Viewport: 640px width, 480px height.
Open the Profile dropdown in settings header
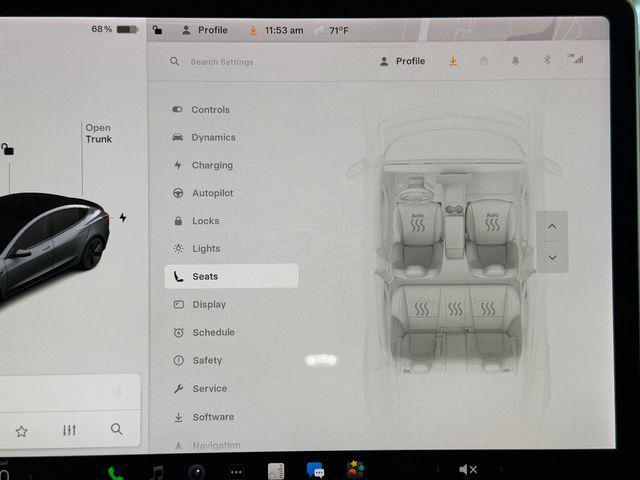click(x=402, y=61)
